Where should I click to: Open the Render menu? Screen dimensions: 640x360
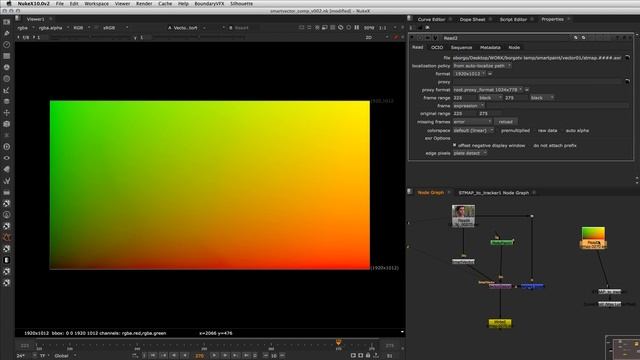point(144,4)
